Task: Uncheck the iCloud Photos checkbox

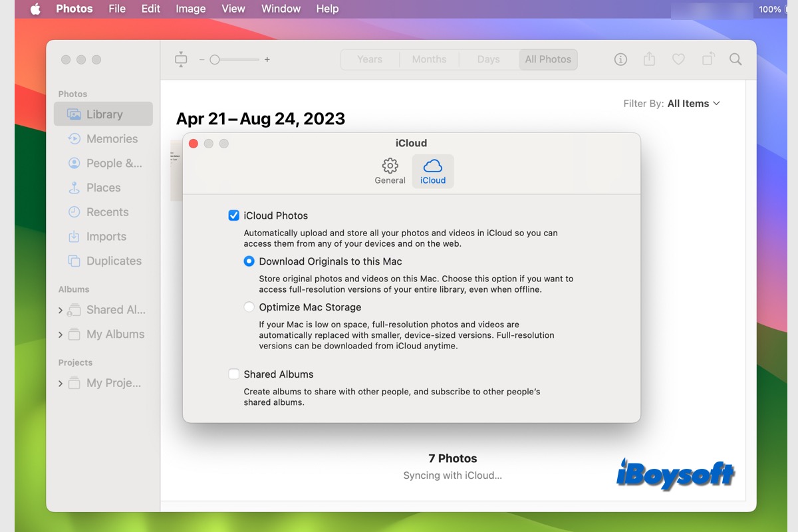Action: (x=233, y=215)
